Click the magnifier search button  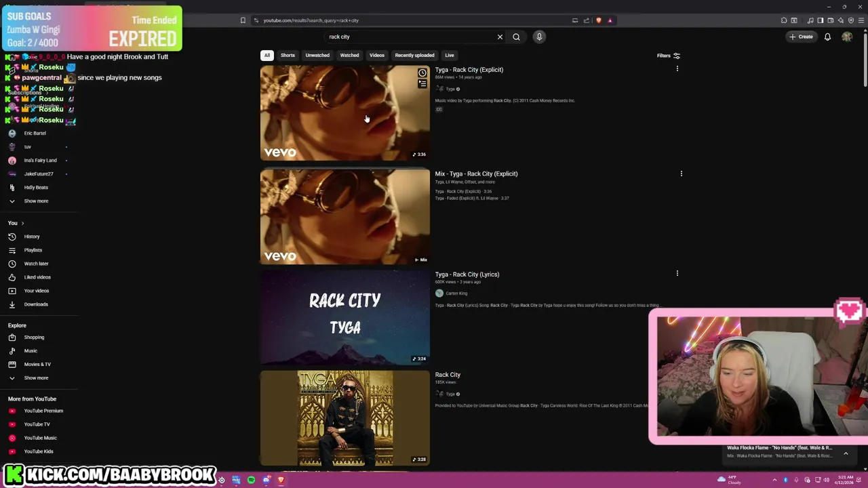click(516, 37)
